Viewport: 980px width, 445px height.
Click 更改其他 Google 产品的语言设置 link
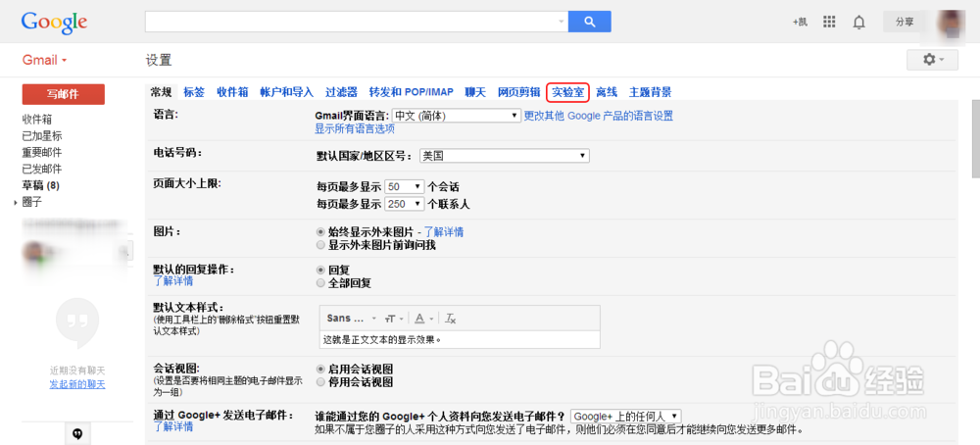(x=598, y=116)
